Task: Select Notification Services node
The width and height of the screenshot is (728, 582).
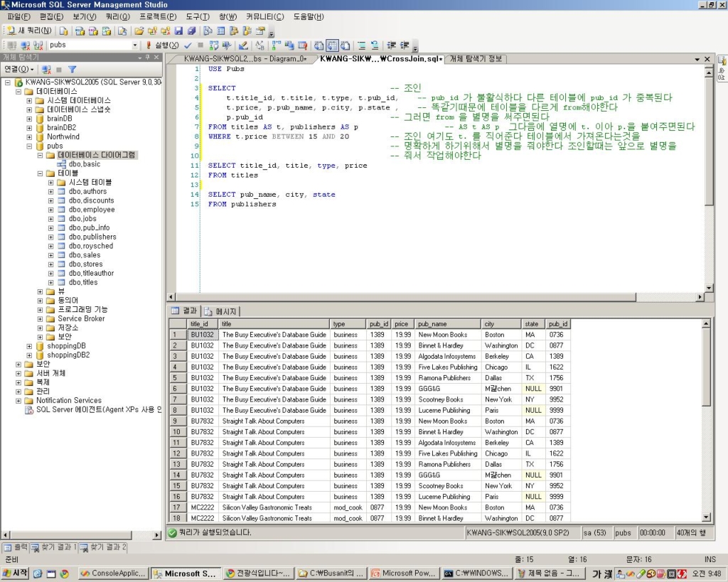Action: (x=69, y=400)
